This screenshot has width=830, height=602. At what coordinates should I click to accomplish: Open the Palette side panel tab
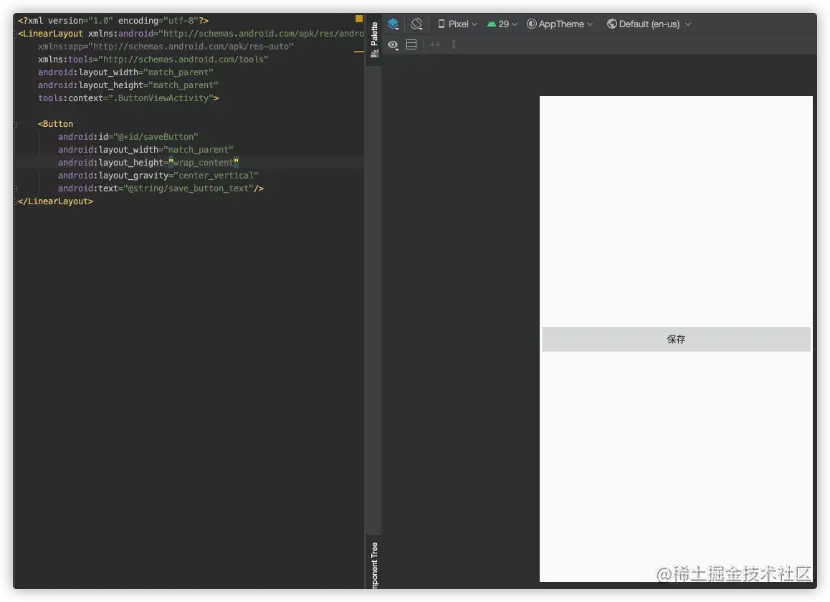pos(374,40)
